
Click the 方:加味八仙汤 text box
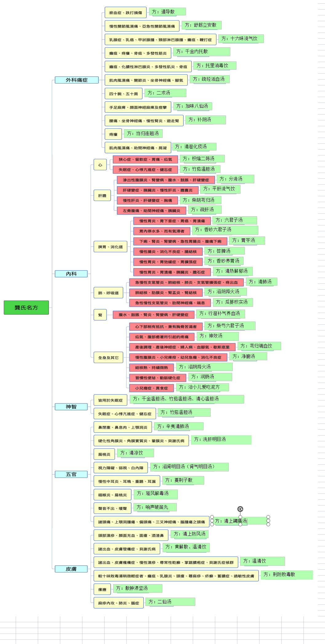193,106
